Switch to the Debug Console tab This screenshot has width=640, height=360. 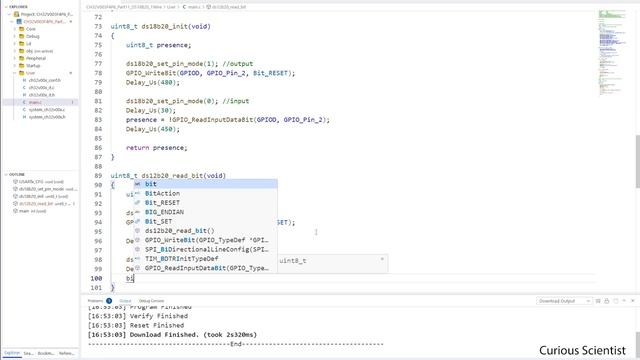pyautogui.click(x=151, y=301)
